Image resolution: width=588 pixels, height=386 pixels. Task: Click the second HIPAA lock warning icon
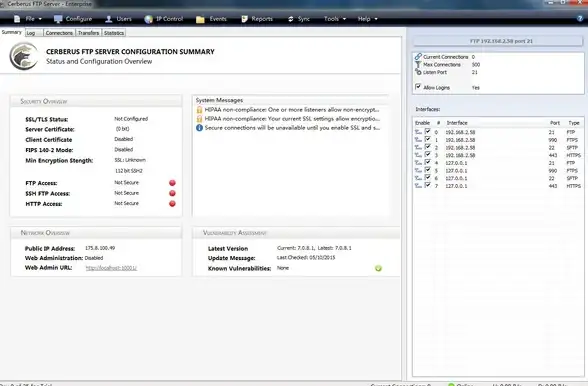pyautogui.click(x=199, y=119)
